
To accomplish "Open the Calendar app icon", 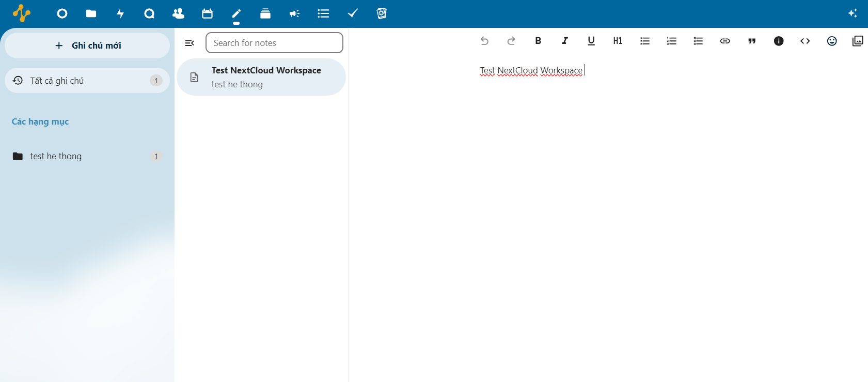I will pyautogui.click(x=208, y=13).
